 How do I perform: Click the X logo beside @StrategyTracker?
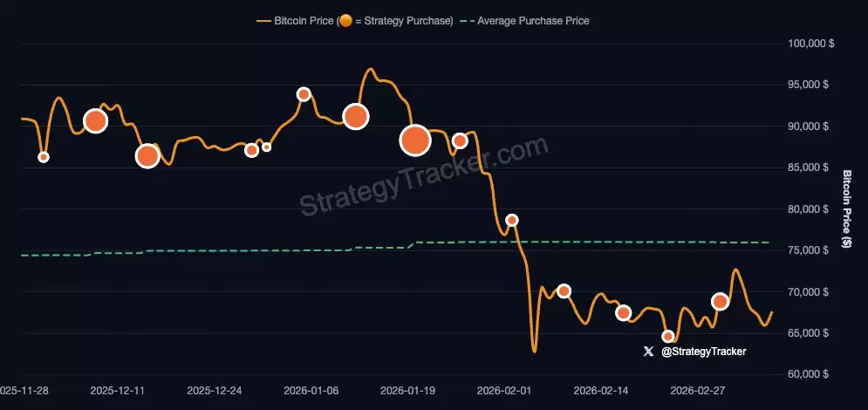tap(647, 352)
